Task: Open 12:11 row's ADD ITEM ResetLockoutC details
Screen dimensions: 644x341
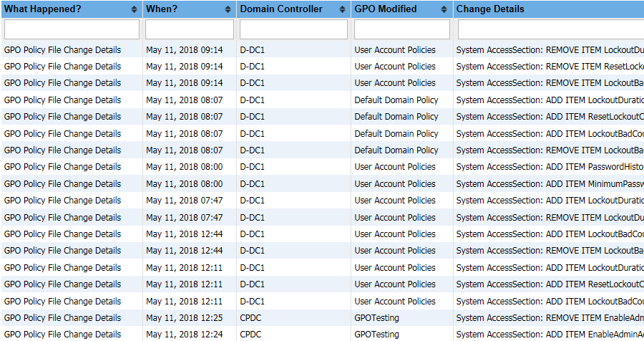Action: pyautogui.click(x=550, y=284)
